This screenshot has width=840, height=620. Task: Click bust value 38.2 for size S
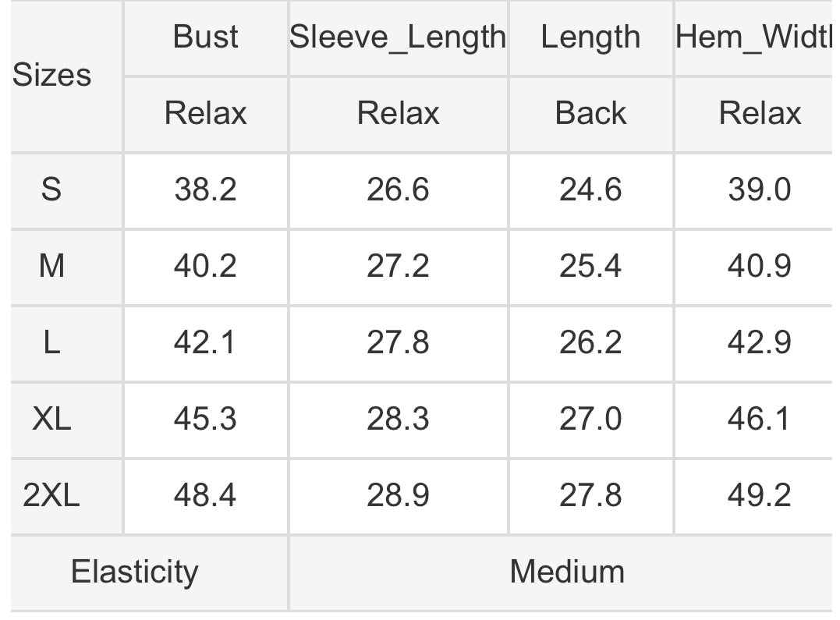205,190
